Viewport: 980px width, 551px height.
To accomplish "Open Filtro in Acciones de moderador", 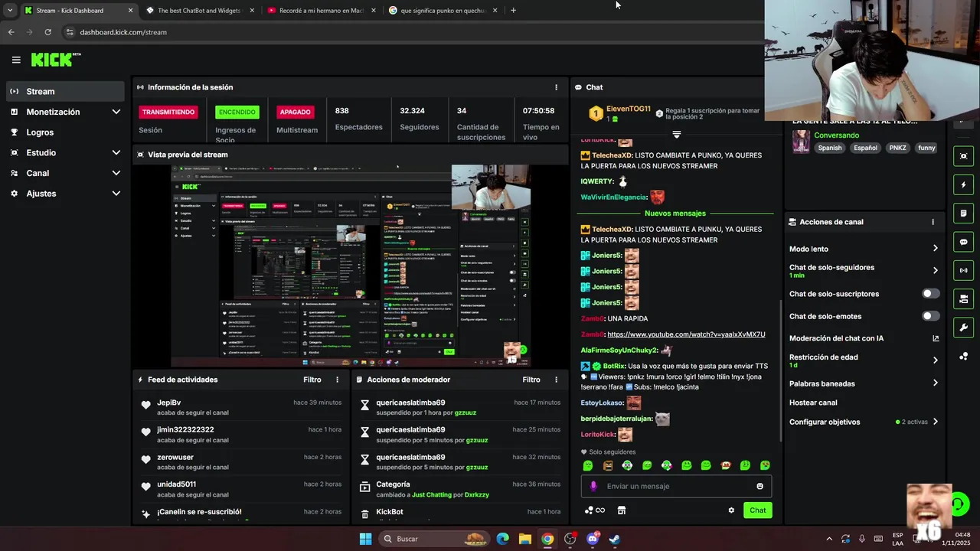I will coord(531,380).
